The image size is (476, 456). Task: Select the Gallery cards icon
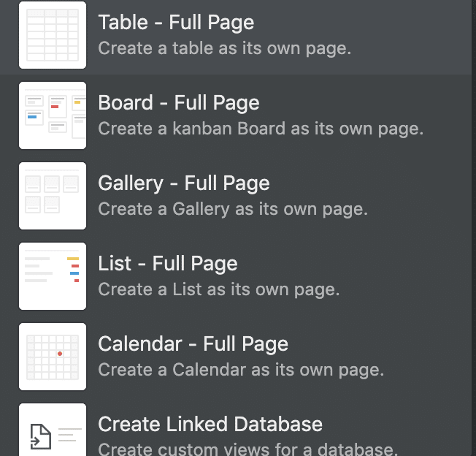[53, 196]
